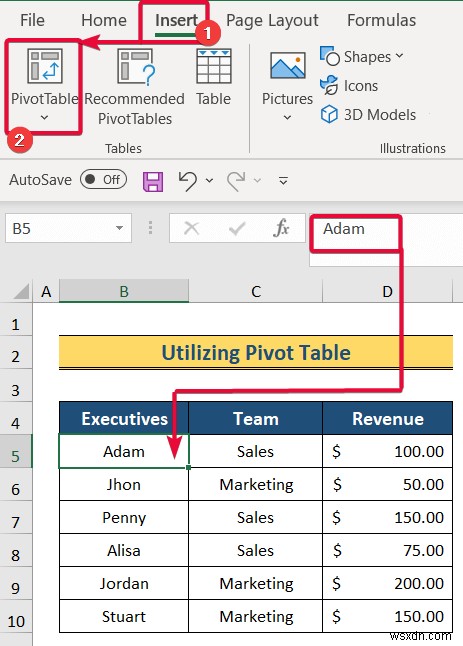Select the Penny cell
463x646 pixels.
tap(124, 517)
